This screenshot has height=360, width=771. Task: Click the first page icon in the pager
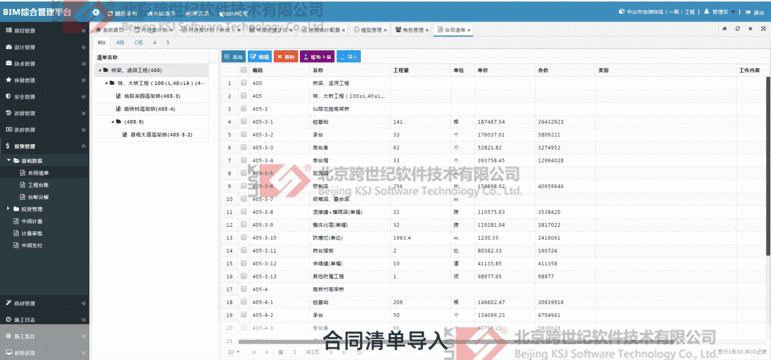[254, 352]
